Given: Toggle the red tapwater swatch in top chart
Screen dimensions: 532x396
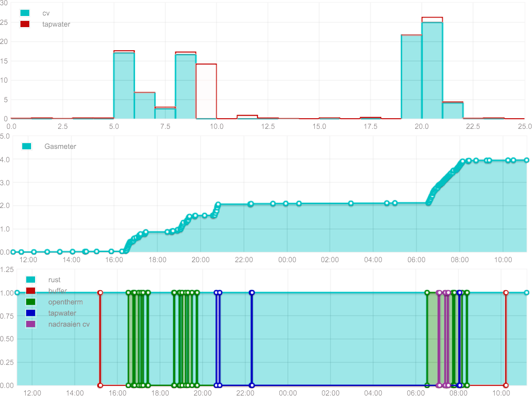Looking at the screenshot, I should coord(25,24).
